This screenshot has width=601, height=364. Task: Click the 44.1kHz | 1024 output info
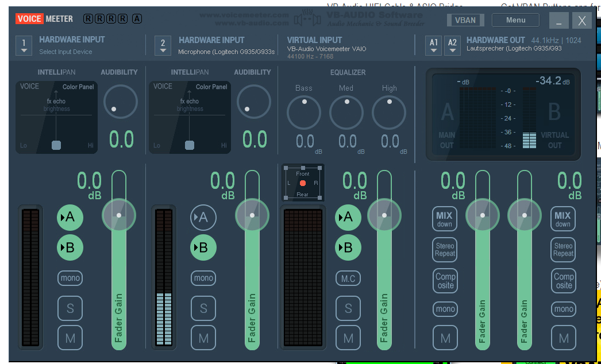(556, 40)
